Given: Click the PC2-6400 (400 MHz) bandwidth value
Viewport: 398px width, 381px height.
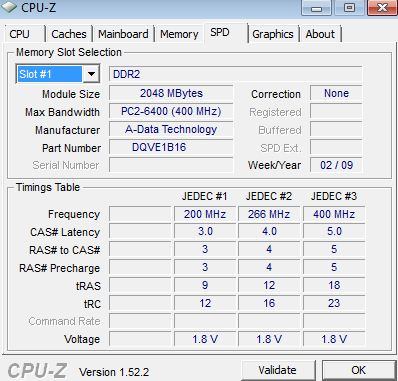Looking at the screenshot, I should [x=171, y=111].
